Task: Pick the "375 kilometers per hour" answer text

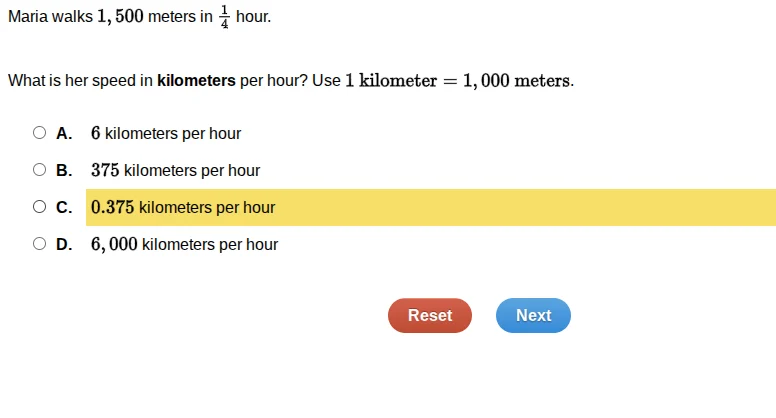Action: pyautogui.click(x=175, y=170)
